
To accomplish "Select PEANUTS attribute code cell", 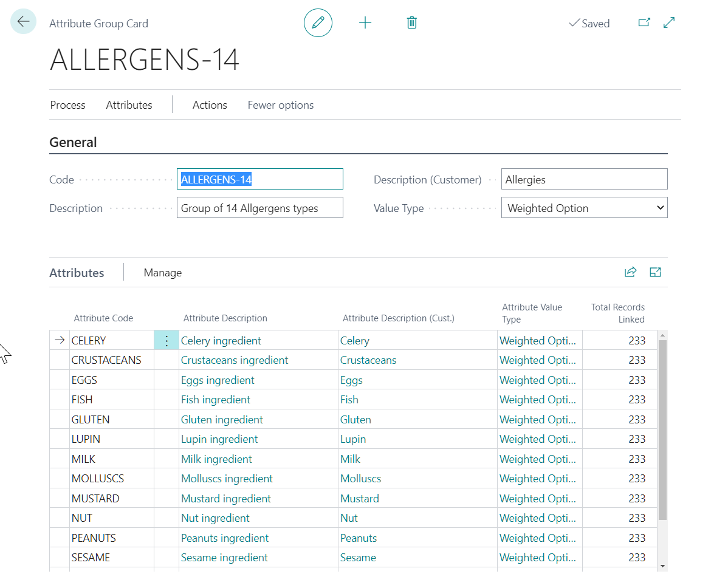I will (x=112, y=538).
